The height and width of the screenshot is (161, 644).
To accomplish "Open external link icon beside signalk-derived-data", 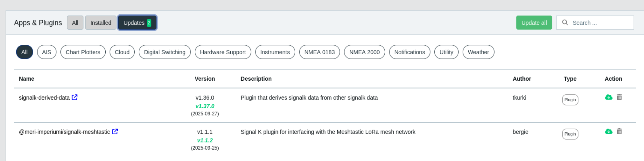I will (74, 97).
